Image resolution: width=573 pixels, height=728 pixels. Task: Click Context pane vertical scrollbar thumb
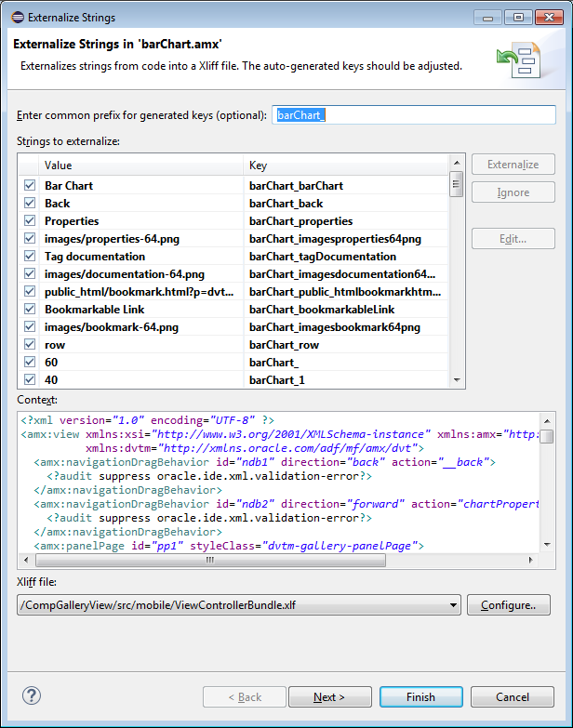coord(547,436)
